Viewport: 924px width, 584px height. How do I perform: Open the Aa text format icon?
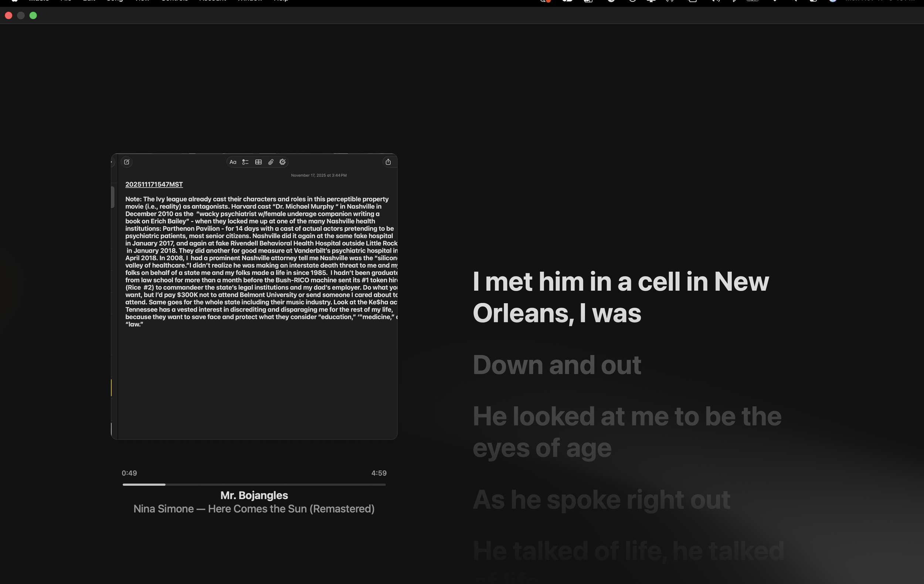(233, 162)
